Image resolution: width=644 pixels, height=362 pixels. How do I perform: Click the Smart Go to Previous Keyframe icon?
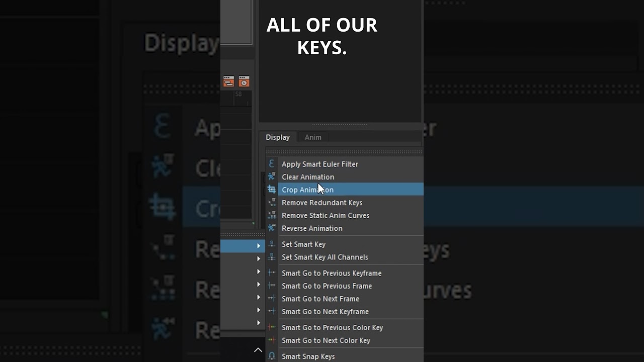[272, 273]
